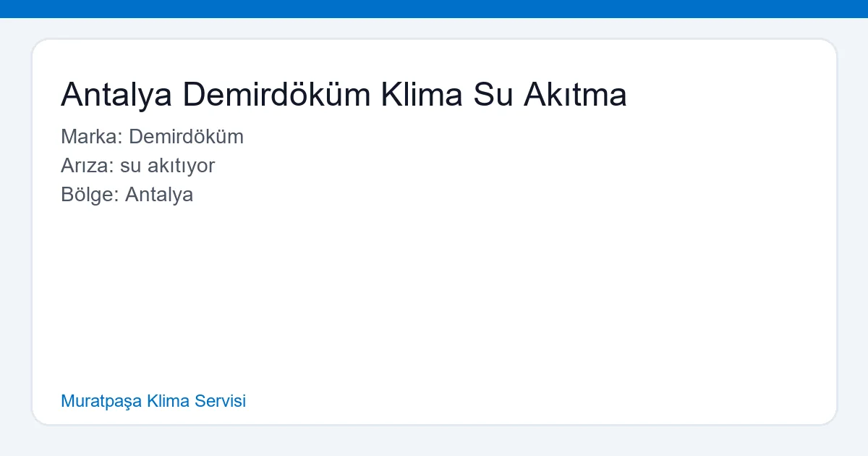Click the Arıza label

[84, 165]
